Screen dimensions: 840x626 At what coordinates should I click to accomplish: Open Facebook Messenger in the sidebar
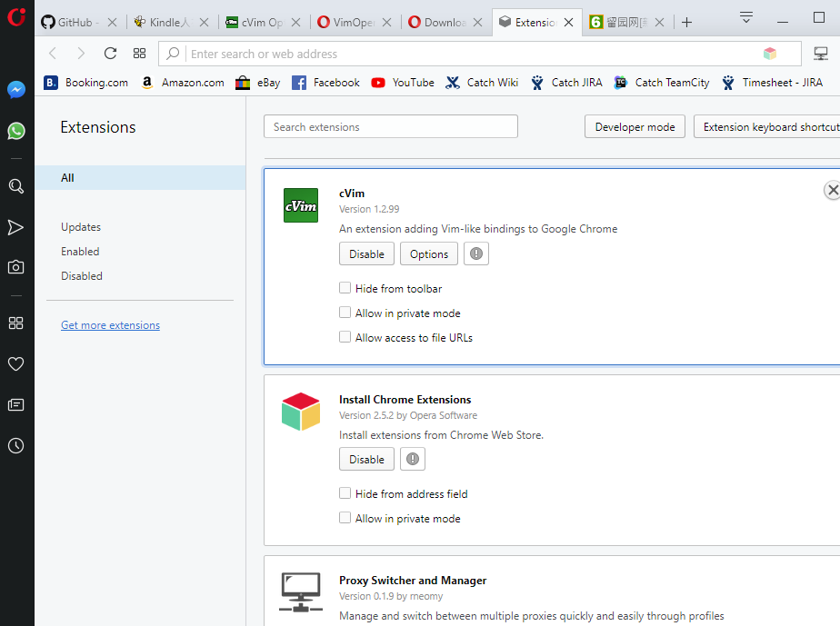(16, 89)
